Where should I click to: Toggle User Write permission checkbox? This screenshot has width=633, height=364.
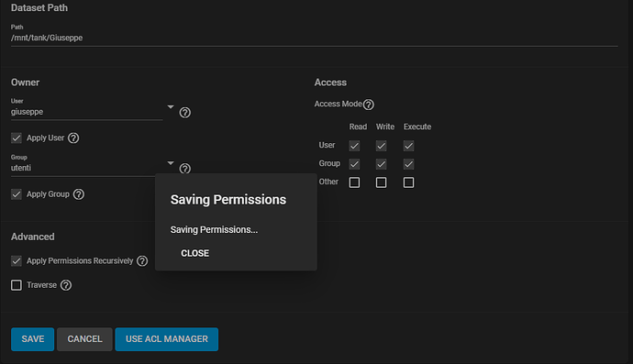coord(381,146)
